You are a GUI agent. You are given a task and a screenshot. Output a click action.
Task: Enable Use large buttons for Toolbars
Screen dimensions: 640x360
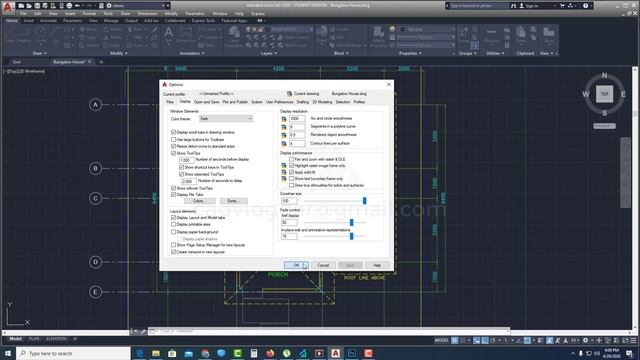click(x=173, y=140)
